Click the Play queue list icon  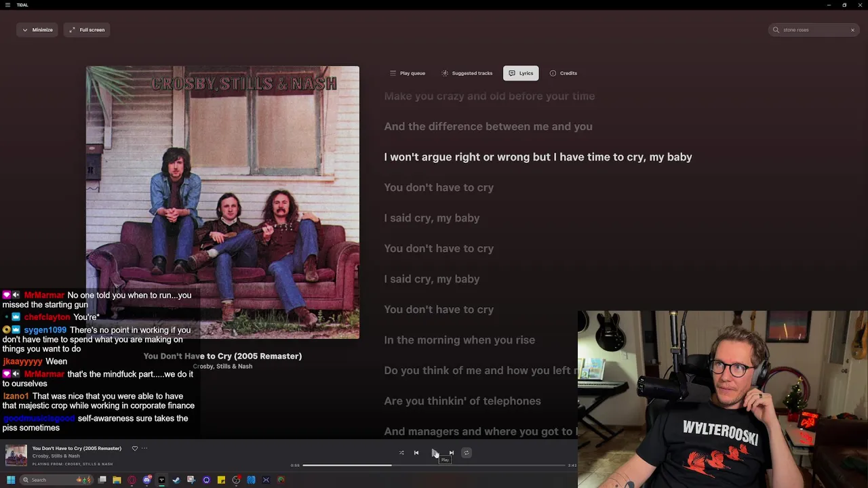393,73
